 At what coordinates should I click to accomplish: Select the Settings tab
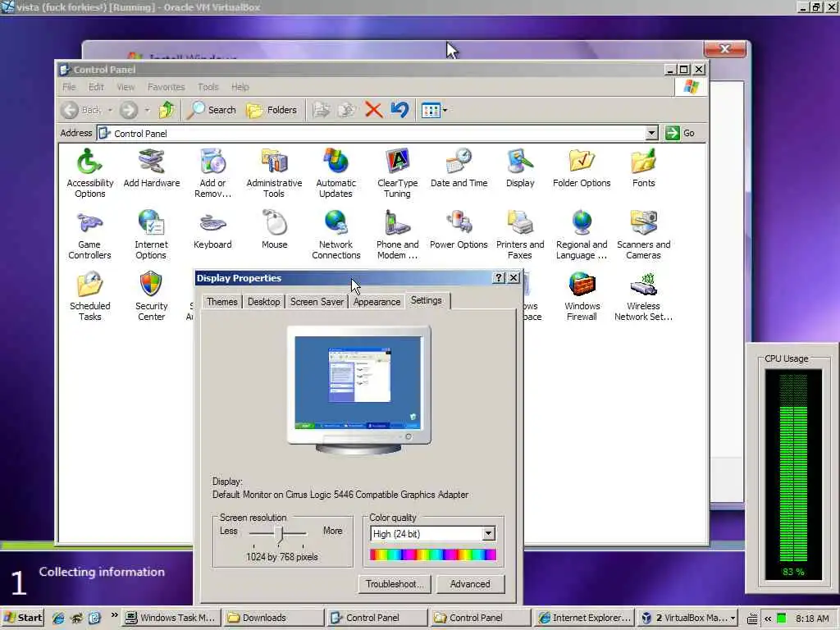pos(427,300)
